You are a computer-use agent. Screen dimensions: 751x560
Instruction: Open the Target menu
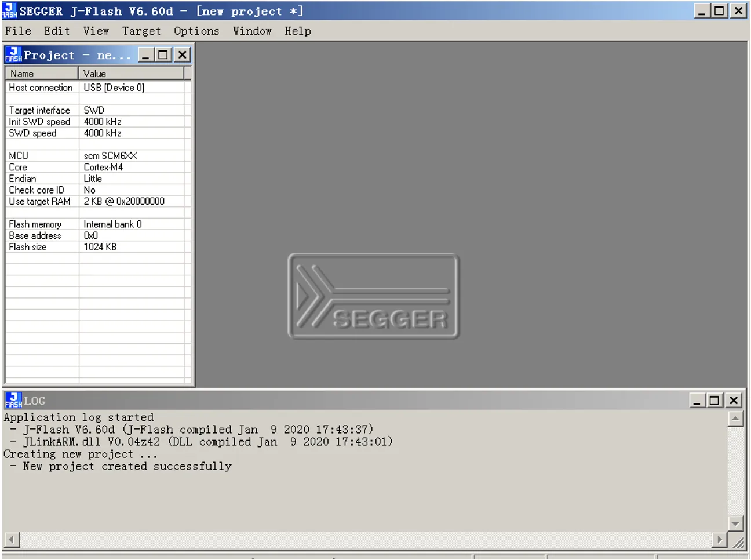click(x=141, y=31)
